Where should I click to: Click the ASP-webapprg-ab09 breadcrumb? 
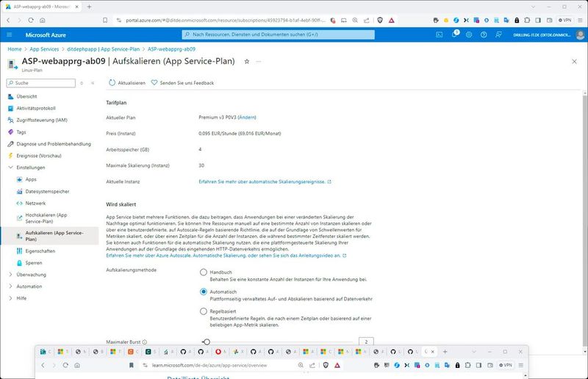coord(171,49)
